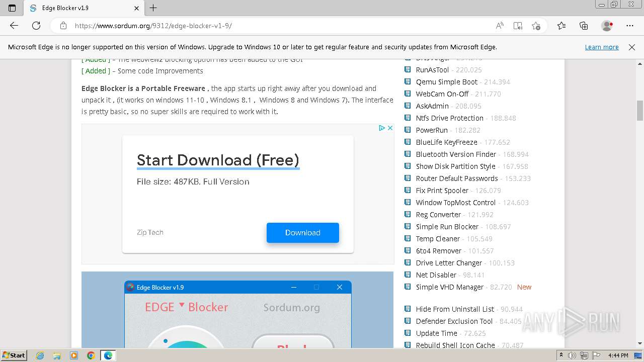Open Qemu Simple Boot link
Screen dimensions: 644x362
tap(447, 82)
